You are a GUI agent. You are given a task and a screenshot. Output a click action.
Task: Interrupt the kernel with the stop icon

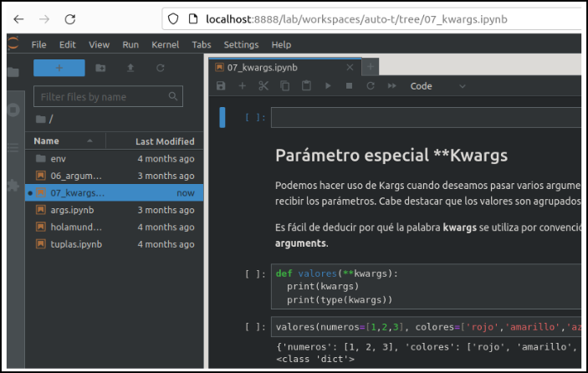click(349, 86)
